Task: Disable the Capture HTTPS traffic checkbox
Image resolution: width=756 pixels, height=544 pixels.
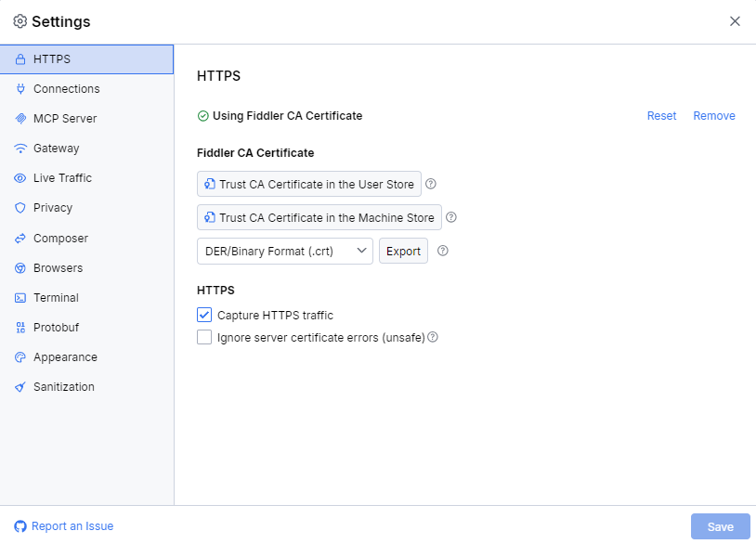Action: [x=203, y=315]
